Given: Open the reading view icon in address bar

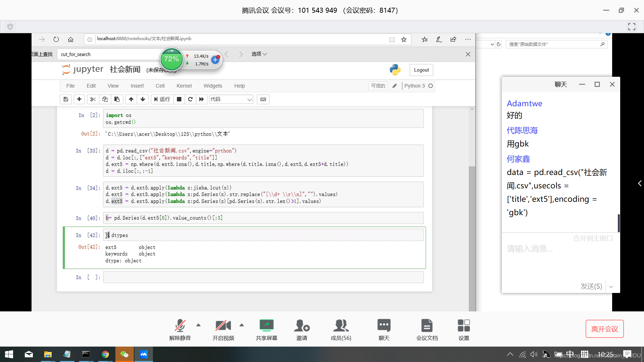Looking at the screenshot, I should pyautogui.click(x=392, y=40).
